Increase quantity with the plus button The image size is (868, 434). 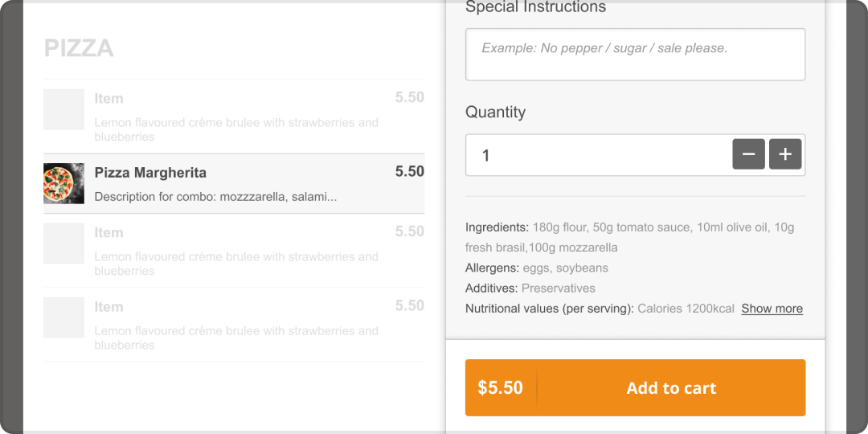tap(785, 154)
